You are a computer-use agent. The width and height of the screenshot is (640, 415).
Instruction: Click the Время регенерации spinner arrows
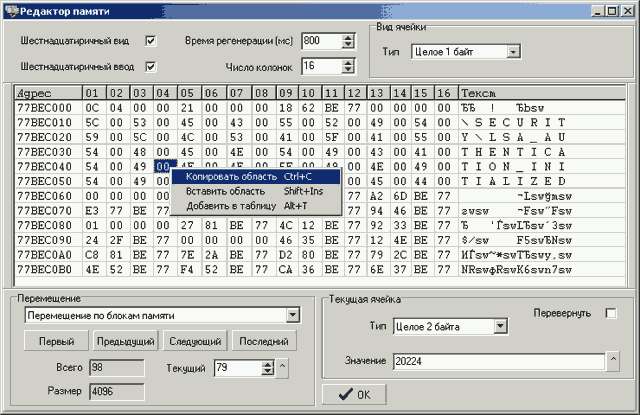click(348, 41)
